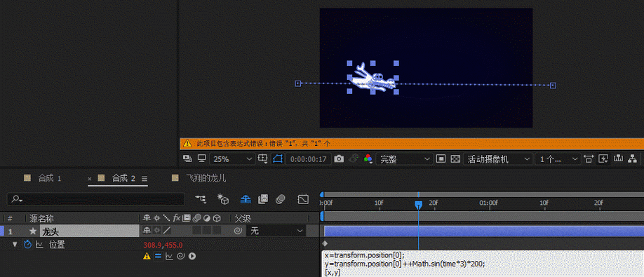The width and height of the screenshot is (644, 277).
Task: Open the 活动摄像机 3D view dropdown
Action: coord(497,159)
